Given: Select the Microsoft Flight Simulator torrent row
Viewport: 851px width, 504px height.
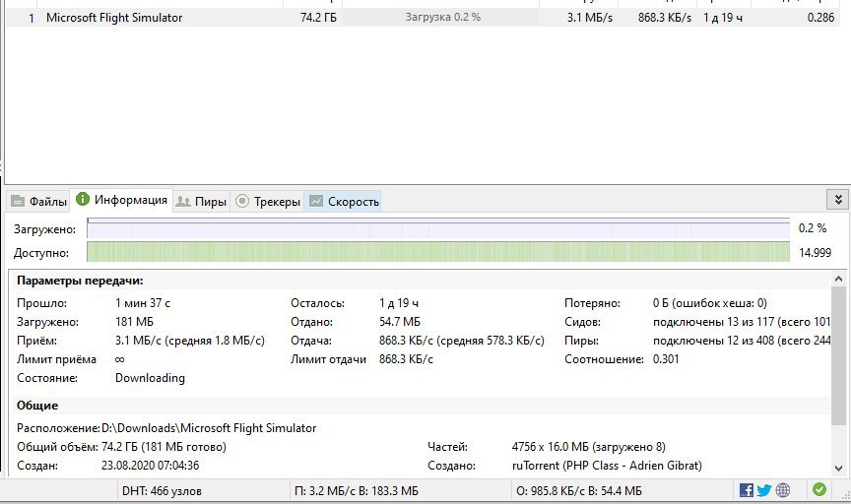Looking at the screenshot, I should coord(423,18).
